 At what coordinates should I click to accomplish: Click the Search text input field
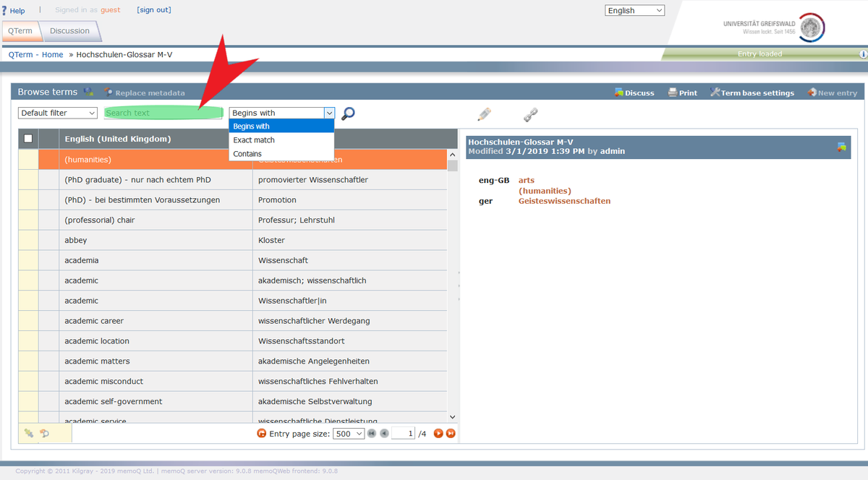click(163, 113)
